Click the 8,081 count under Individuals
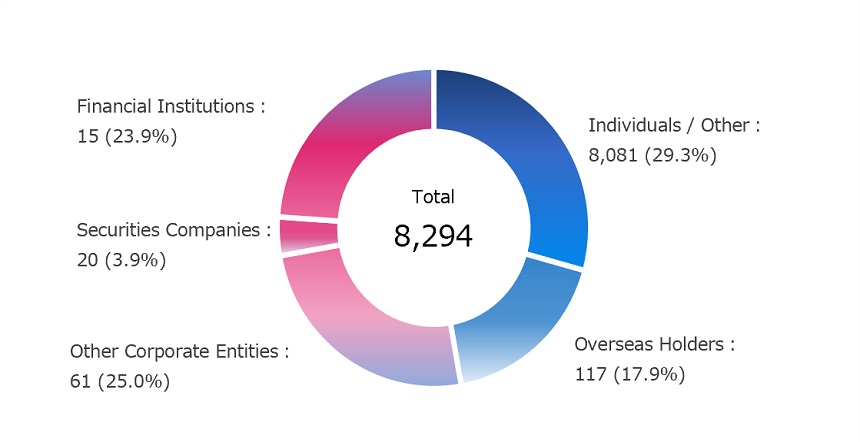The width and height of the screenshot is (860, 442). pyautogui.click(x=613, y=155)
